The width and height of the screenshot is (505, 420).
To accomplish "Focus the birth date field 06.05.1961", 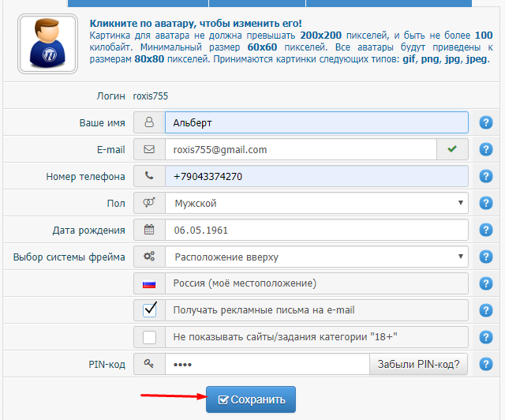I will pos(316,230).
